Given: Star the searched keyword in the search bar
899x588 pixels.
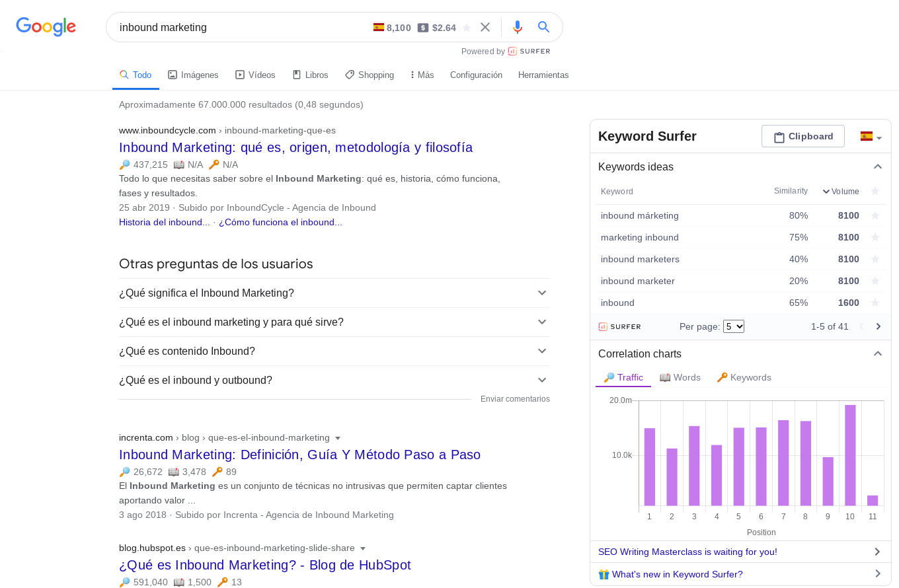Looking at the screenshot, I should pyautogui.click(x=467, y=28).
